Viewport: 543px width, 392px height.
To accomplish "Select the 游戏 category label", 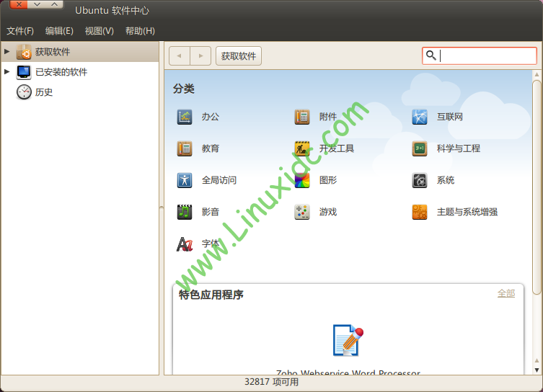I will 328,212.
